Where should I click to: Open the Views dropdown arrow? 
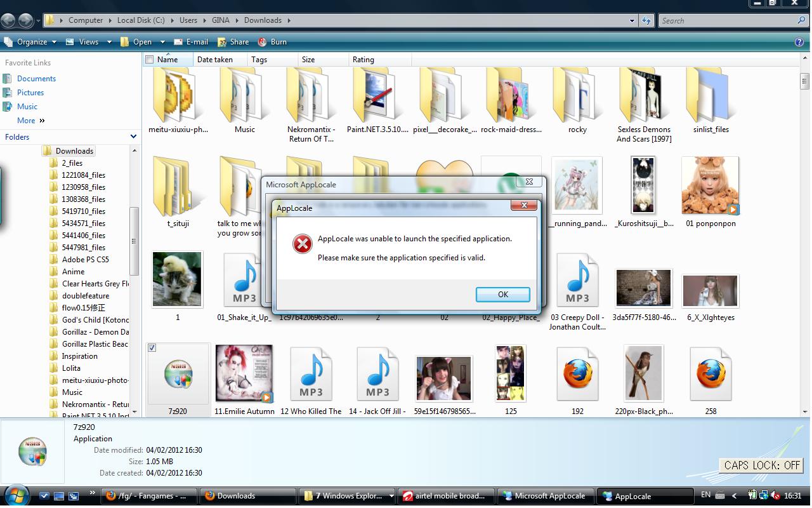coord(109,42)
